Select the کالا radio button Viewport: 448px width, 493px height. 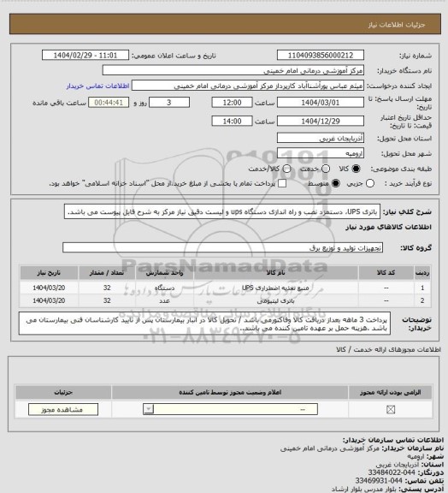pyautogui.click(x=356, y=169)
